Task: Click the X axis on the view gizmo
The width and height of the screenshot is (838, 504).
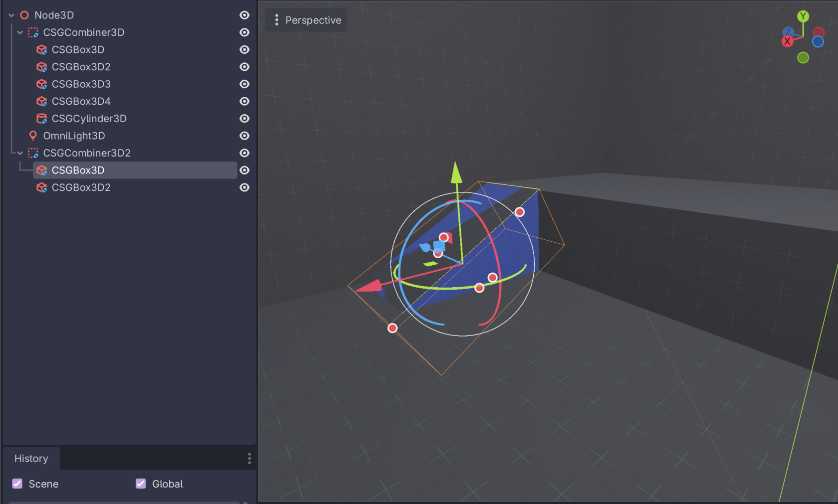Action: point(788,42)
